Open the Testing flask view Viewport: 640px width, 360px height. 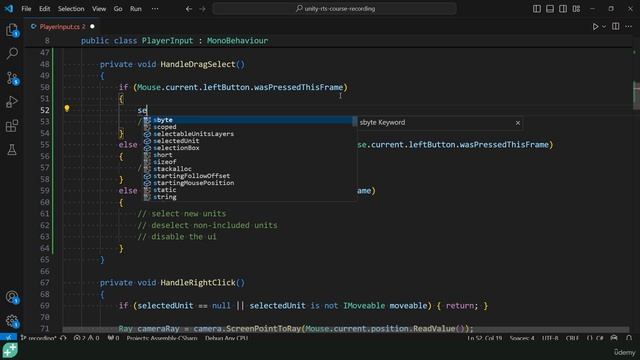point(12,149)
